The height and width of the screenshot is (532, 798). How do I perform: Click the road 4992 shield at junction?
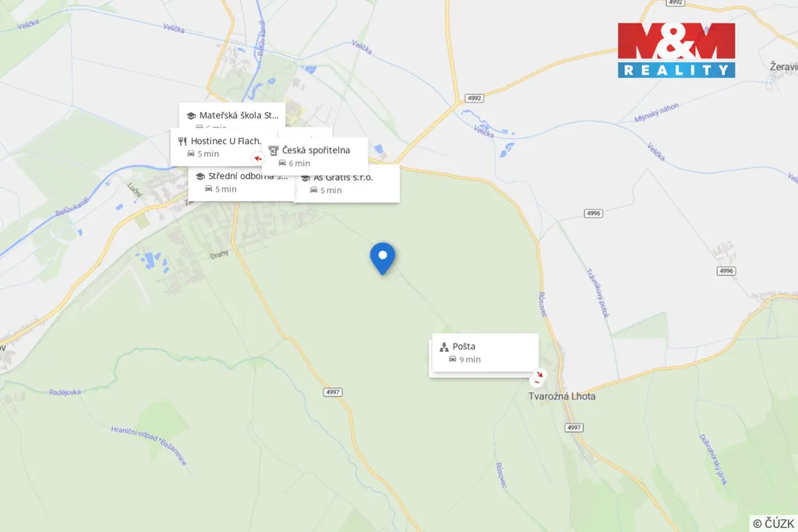point(474,98)
